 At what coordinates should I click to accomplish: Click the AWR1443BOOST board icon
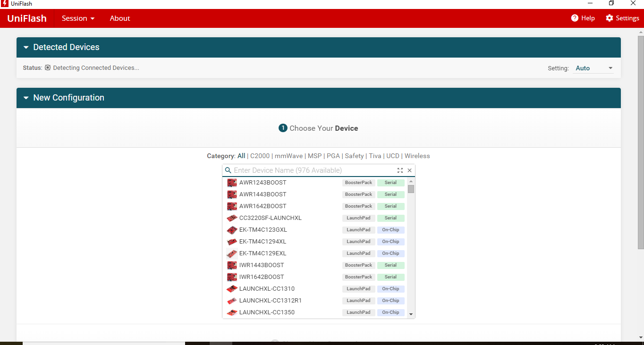232,194
